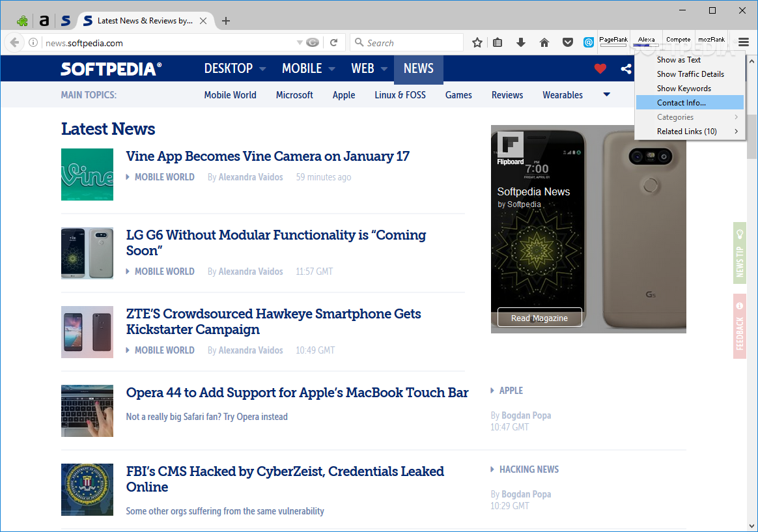Click the green puzzle-piece pinned tab
The height and width of the screenshot is (532, 758).
tap(21, 21)
